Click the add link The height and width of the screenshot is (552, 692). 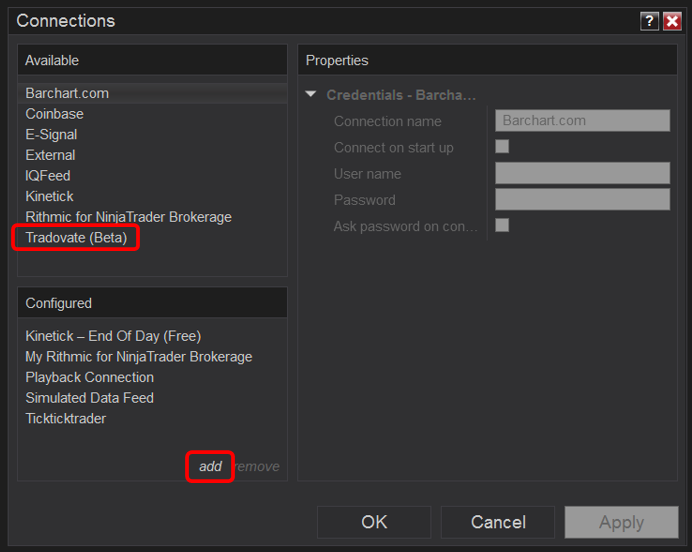pyautogui.click(x=210, y=466)
